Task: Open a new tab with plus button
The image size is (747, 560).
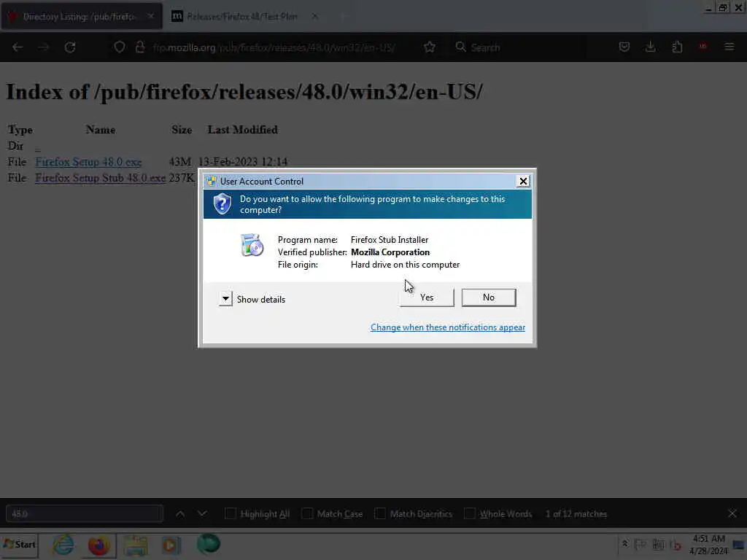Action: click(x=342, y=16)
